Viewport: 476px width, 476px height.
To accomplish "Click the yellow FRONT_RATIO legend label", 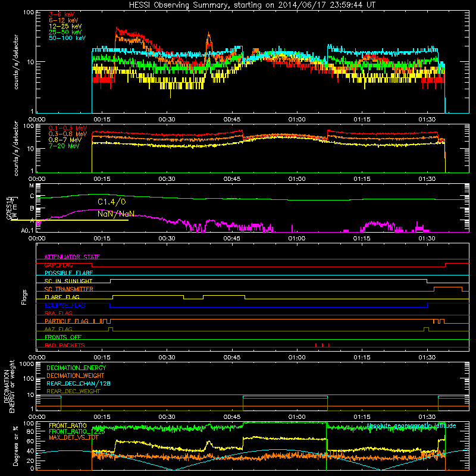I will click(x=68, y=425).
